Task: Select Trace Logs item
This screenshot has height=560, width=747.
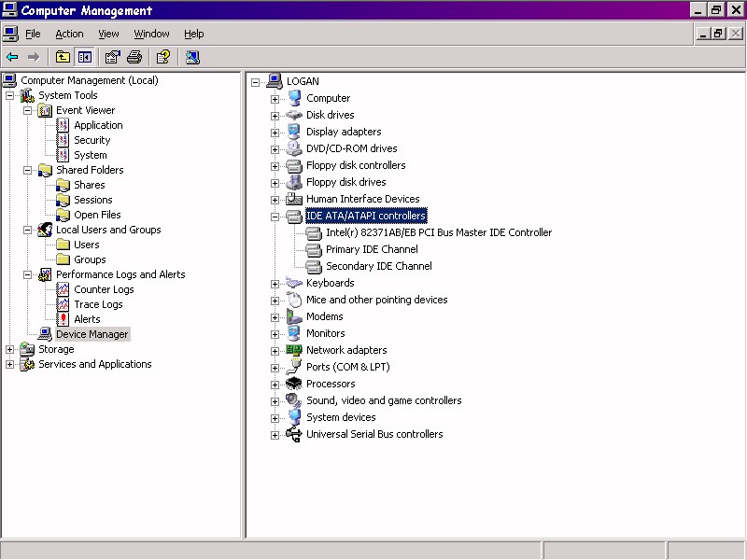Action: [x=98, y=304]
